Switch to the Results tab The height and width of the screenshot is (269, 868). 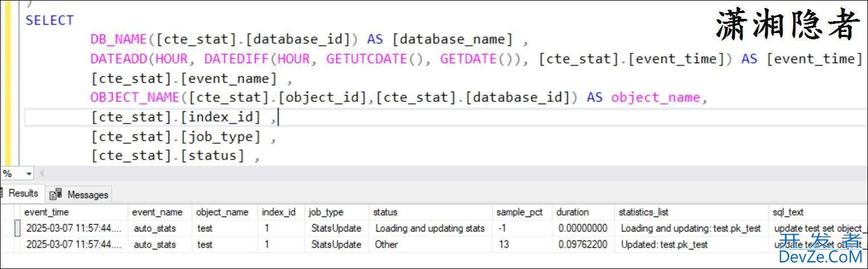(x=22, y=194)
